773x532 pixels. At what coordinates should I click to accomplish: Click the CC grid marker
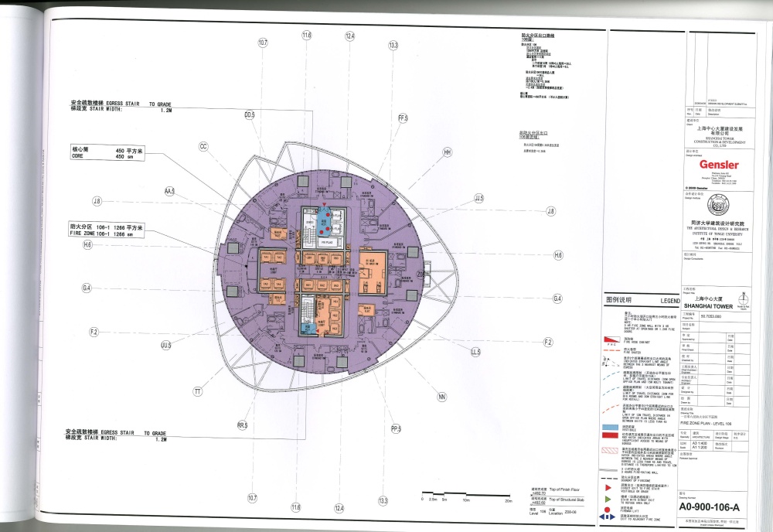[x=204, y=145]
